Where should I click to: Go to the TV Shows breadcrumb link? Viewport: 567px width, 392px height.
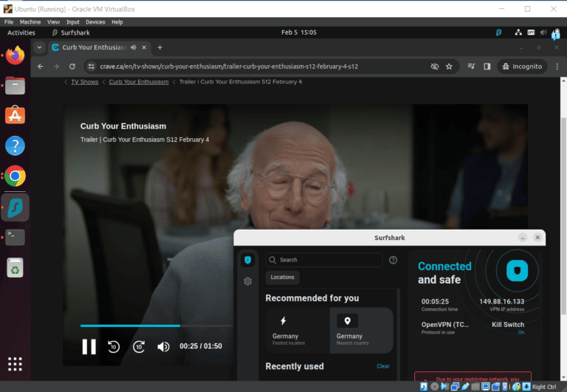[x=84, y=82]
